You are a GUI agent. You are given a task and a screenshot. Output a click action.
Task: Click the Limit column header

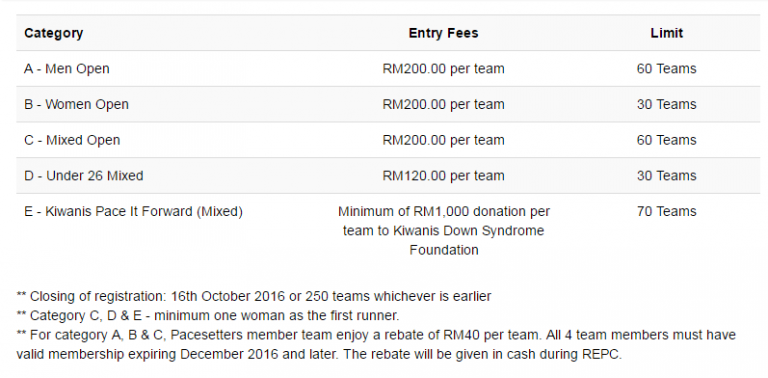(x=666, y=33)
